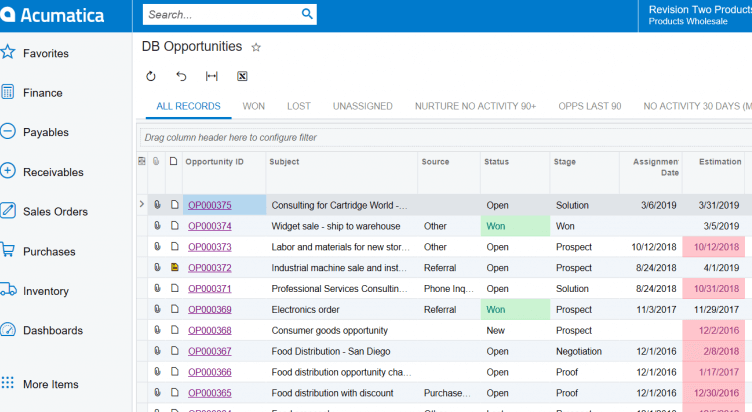This screenshot has height=412, width=752.
Task: Switch to the OPPS LAST 90 tab
Action: (x=589, y=106)
